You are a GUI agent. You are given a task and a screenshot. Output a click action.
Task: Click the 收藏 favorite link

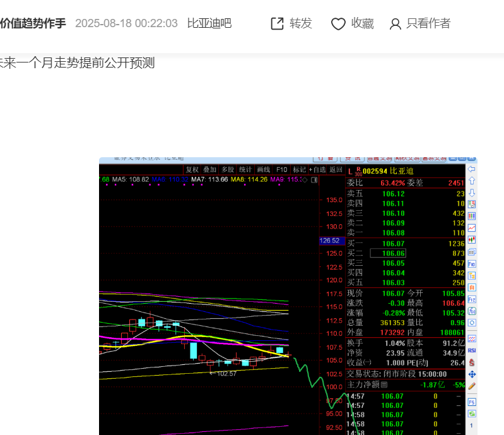pyautogui.click(x=362, y=23)
